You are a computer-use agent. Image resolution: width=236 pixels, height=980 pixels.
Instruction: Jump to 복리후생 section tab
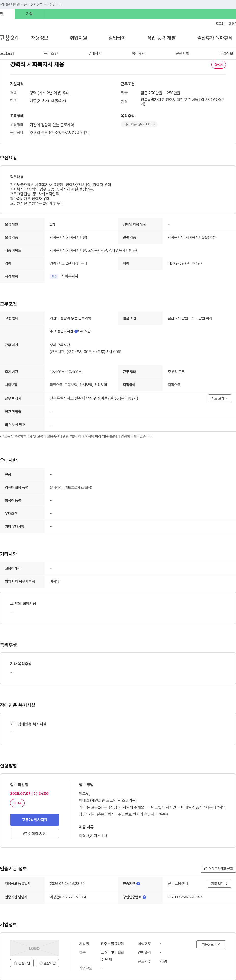tap(139, 53)
